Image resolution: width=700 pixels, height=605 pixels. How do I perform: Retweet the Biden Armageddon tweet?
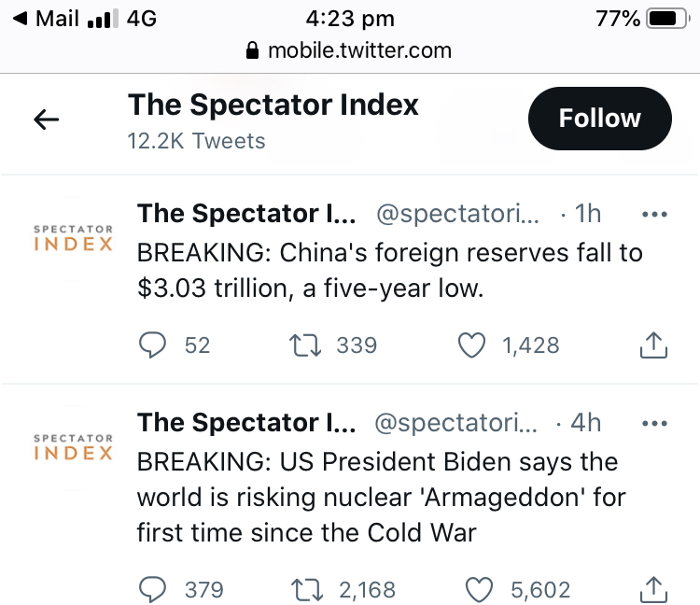click(x=305, y=590)
